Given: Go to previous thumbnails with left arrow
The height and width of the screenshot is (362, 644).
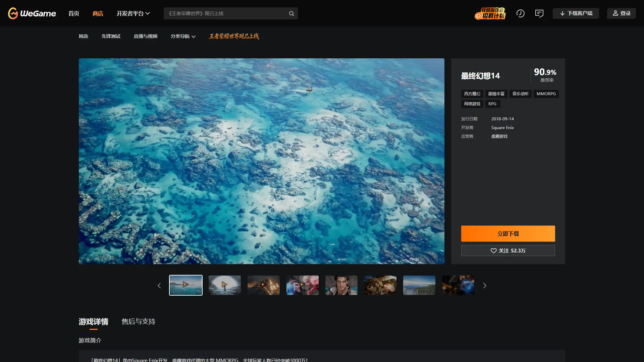Looking at the screenshot, I should (159, 286).
